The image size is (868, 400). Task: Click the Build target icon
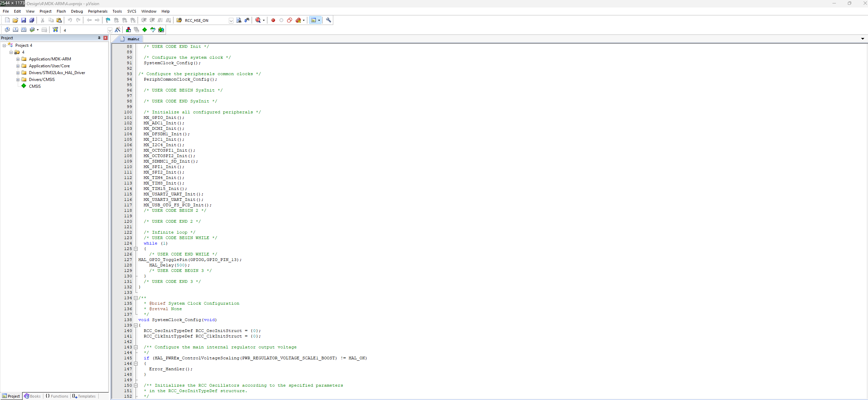click(15, 30)
